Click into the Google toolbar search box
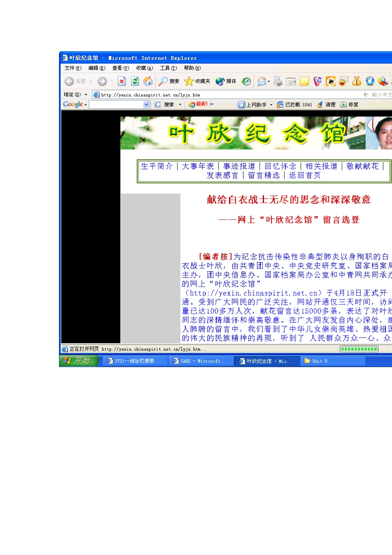 pos(119,104)
